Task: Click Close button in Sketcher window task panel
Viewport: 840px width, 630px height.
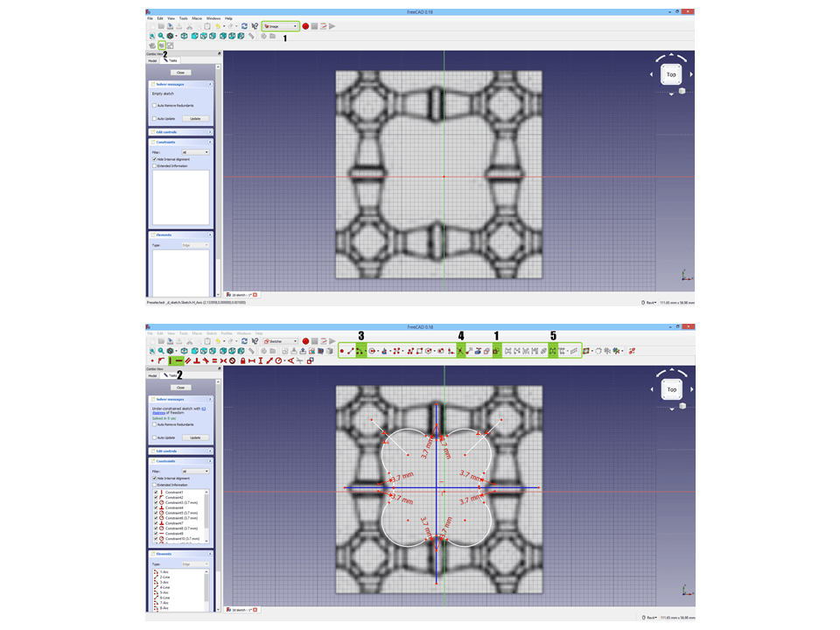Action: (x=180, y=388)
